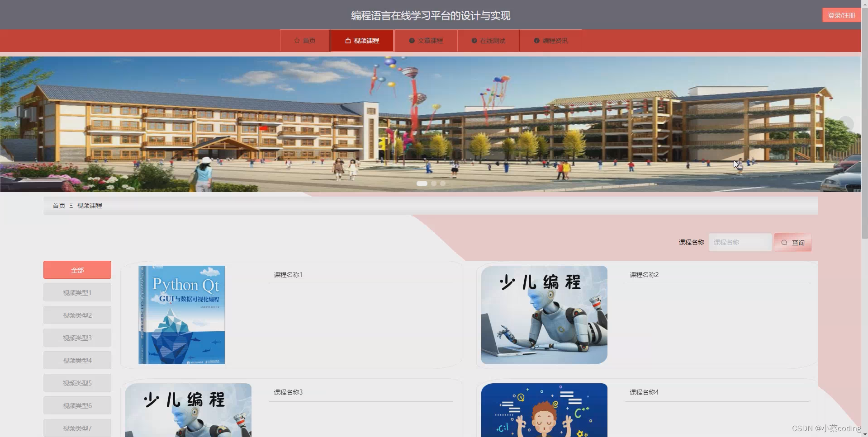Click the info icon beside 文章课程

412,41
